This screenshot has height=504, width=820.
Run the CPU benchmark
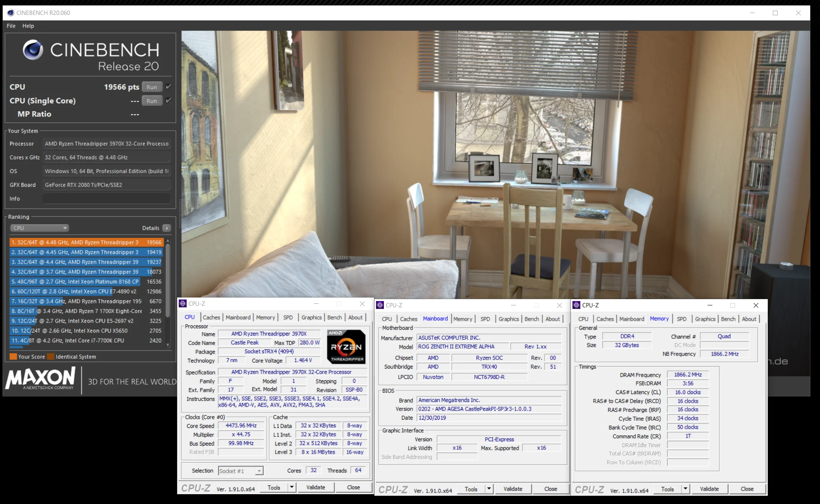pos(152,87)
